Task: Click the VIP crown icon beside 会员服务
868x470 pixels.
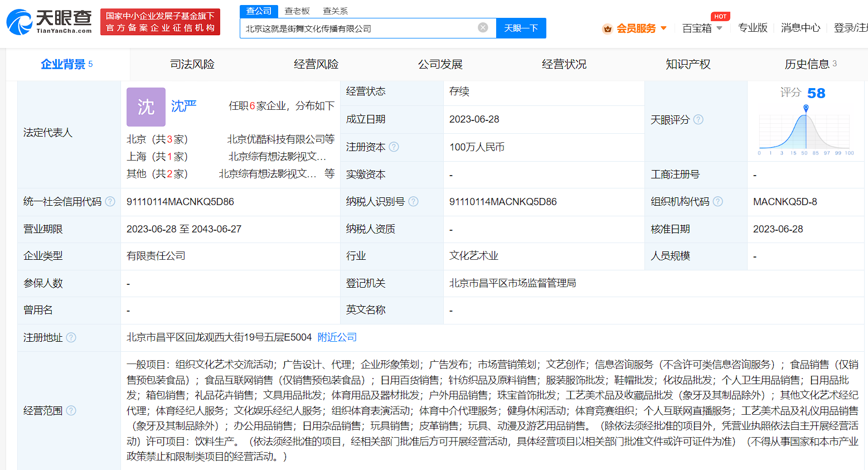Action: pyautogui.click(x=608, y=28)
